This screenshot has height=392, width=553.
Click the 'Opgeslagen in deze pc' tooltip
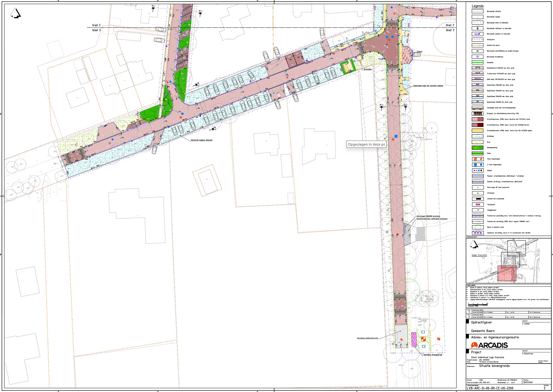[366, 144]
